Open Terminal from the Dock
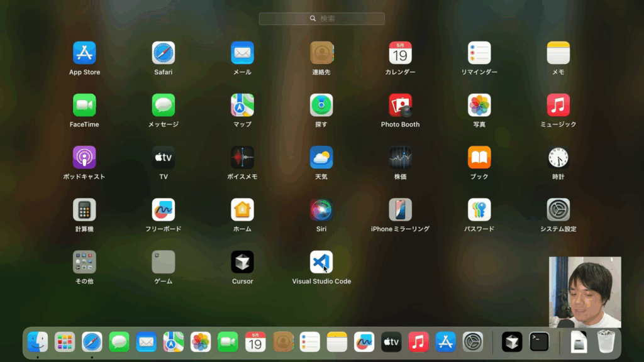The image size is (644, 362). 539,342
